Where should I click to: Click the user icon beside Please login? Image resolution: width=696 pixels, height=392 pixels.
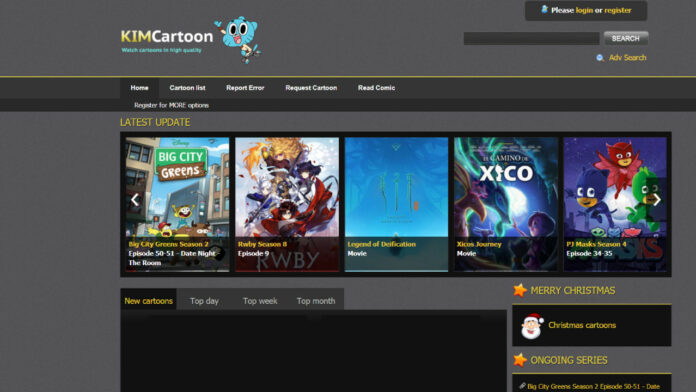click(x=545, y=9)
